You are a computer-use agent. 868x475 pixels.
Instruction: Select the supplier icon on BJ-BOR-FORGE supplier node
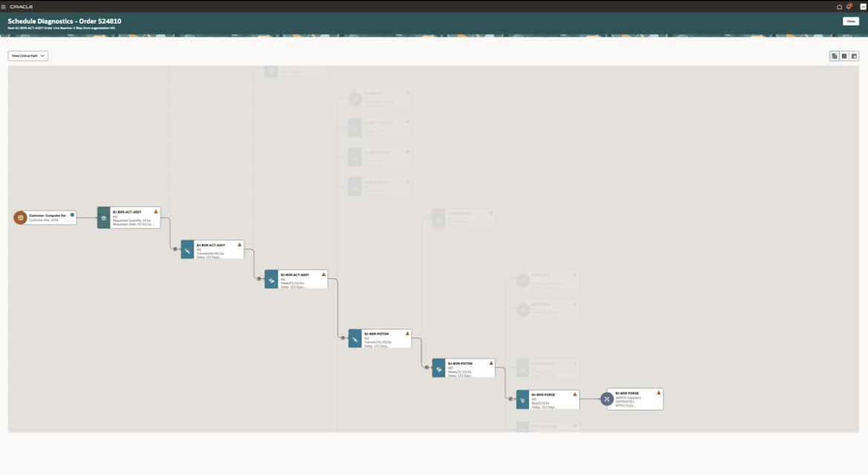[x=607, y=399]
